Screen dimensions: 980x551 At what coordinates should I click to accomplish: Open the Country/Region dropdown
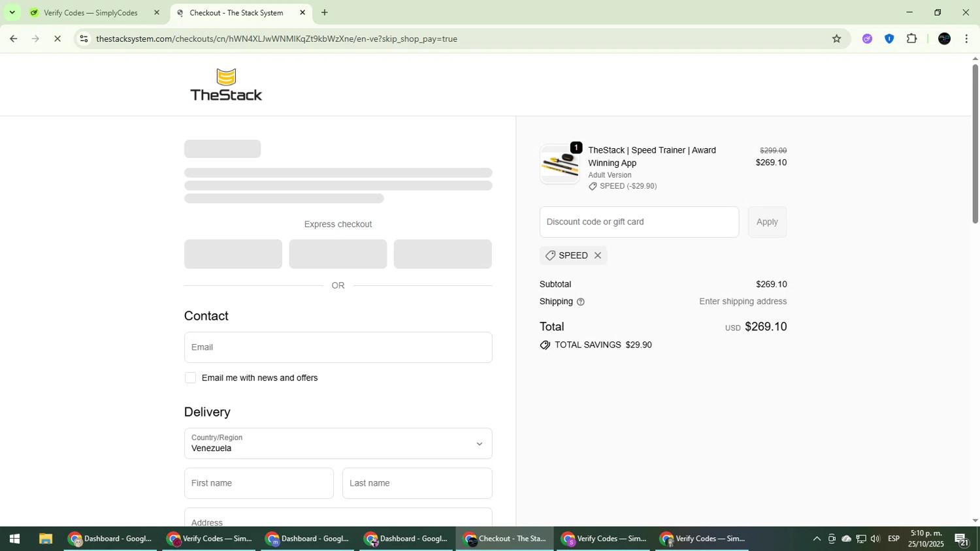point(338,443)
